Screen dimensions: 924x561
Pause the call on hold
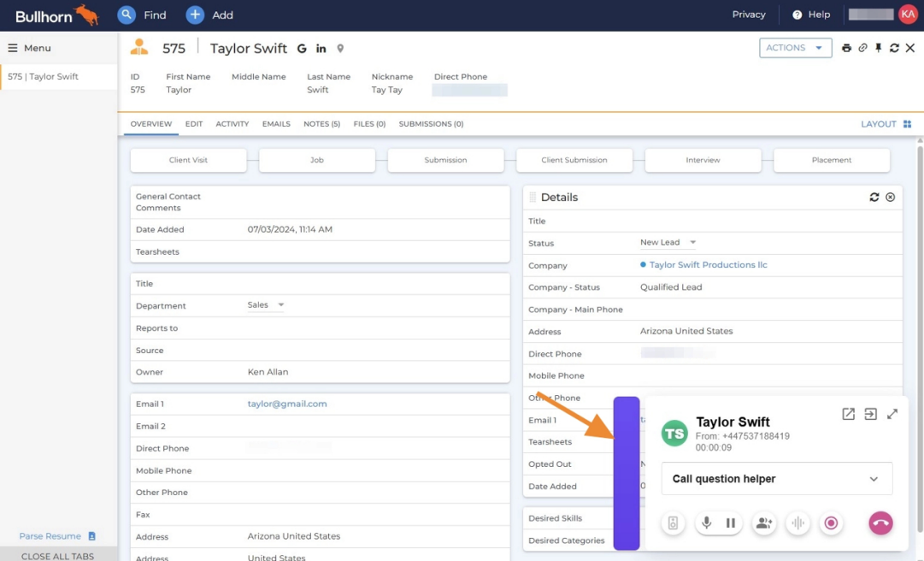tap(730, 523)
